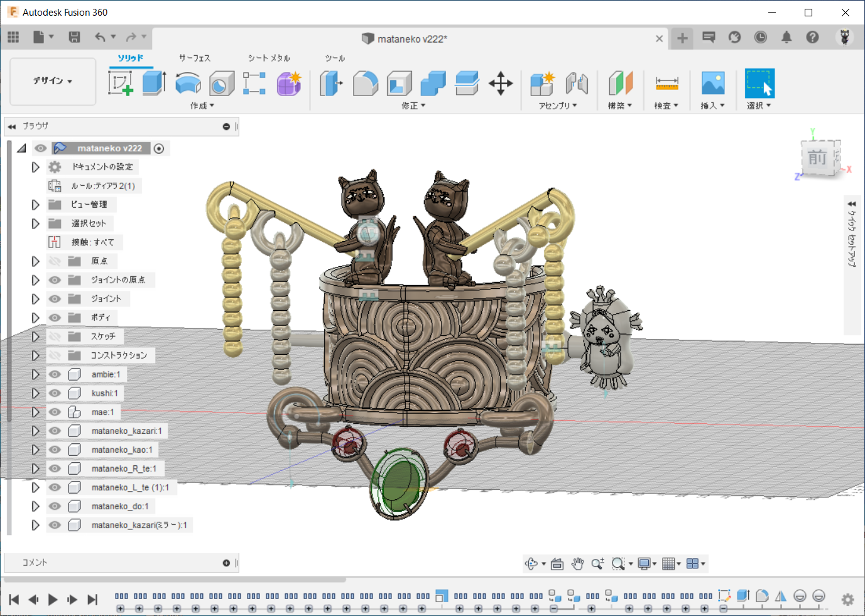Switch to the シート メタル tab
This screenshot has width=865, height=616.
click(x=269, y=58)
